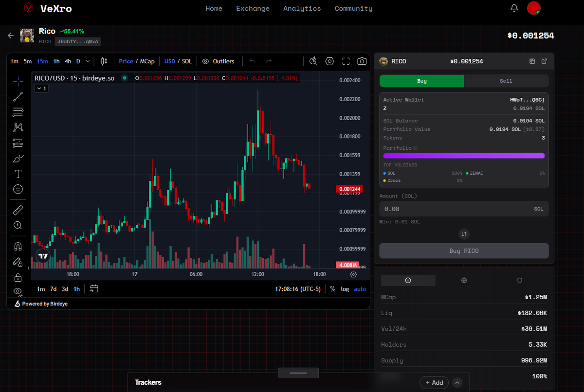The height and width of the screenshot is (392, 584).
Task: Open the indicator search icon
Action: pyautogui.click(x=313, y=61)
